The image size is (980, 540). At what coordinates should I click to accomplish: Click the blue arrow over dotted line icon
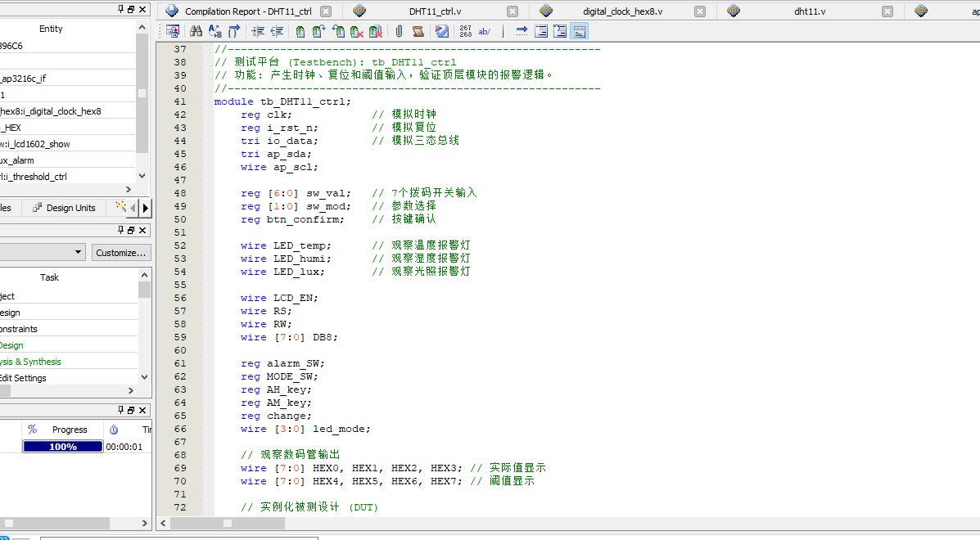pos(522,31)
